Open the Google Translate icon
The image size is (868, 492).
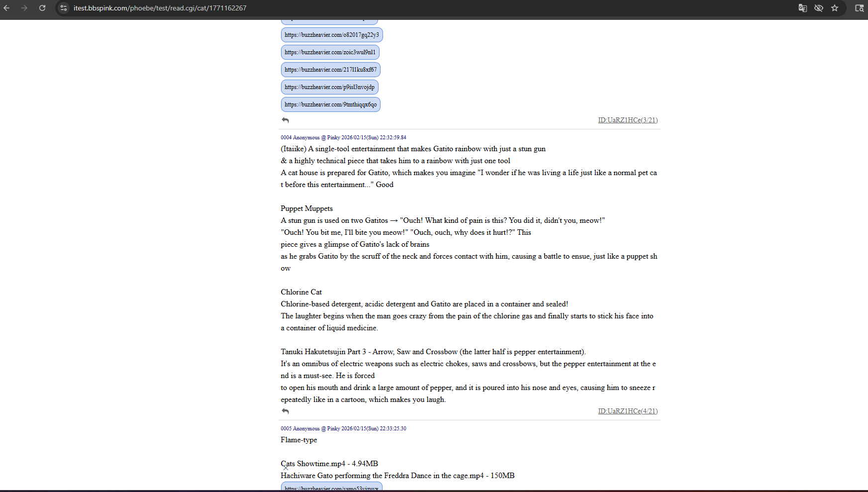[802, 8]
